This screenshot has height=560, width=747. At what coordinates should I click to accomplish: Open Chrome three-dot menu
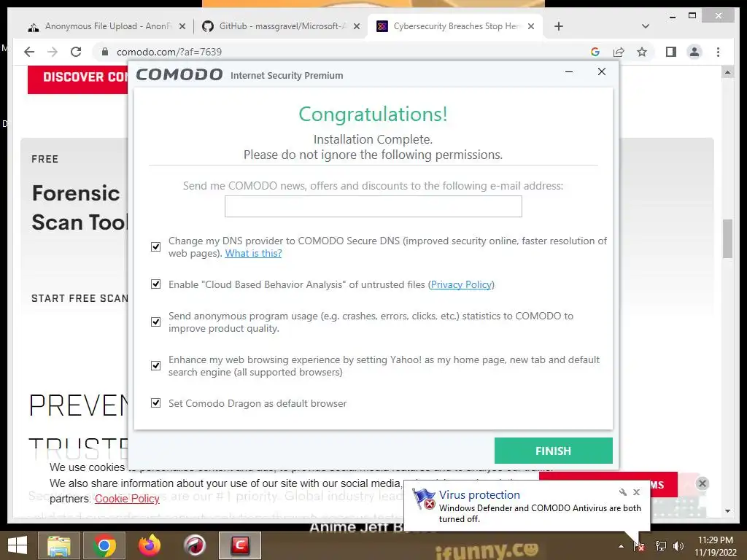[718, 52]
